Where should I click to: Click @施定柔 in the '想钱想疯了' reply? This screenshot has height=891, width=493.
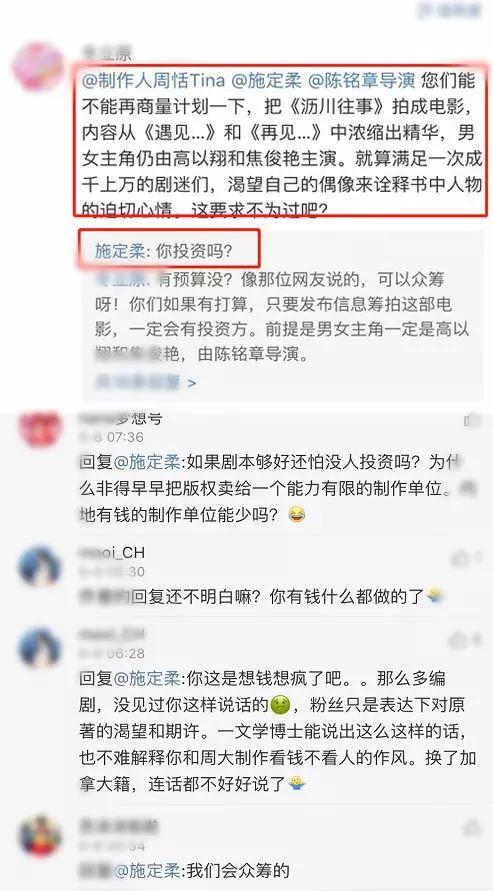point(147,678)
